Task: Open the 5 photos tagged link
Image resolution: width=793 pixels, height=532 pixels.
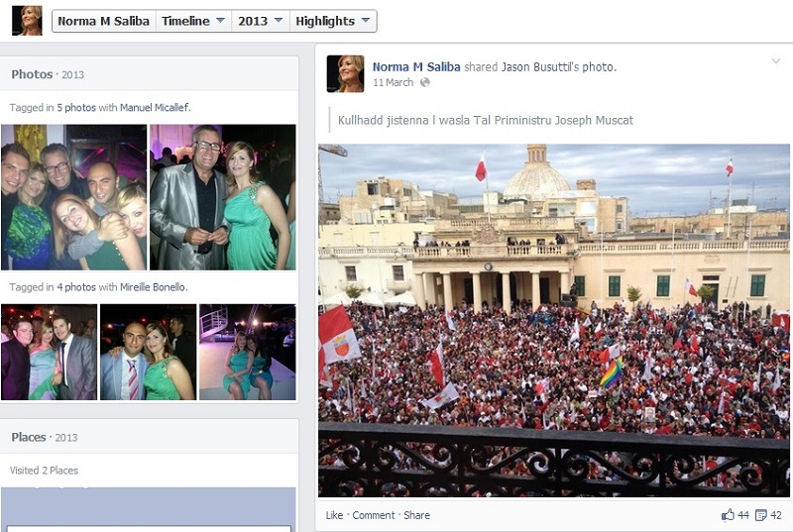Action: (x=76, y=107)
